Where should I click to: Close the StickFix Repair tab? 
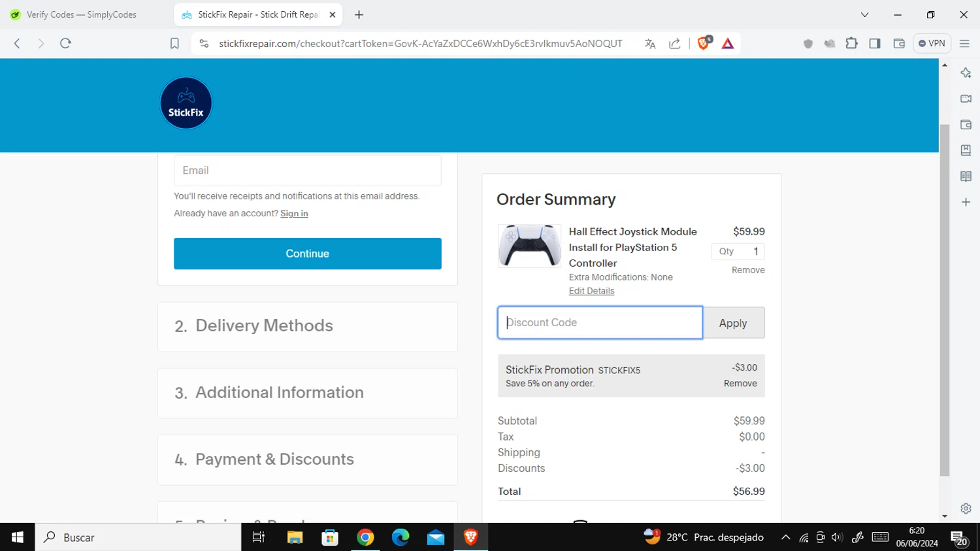pyautogui.click(x=332, y=14)
